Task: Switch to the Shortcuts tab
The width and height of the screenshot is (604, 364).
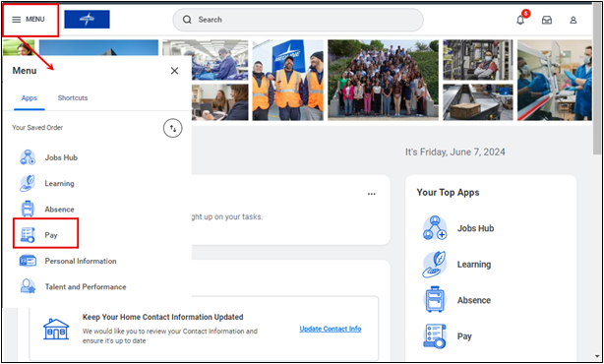Action: point(73,97)
